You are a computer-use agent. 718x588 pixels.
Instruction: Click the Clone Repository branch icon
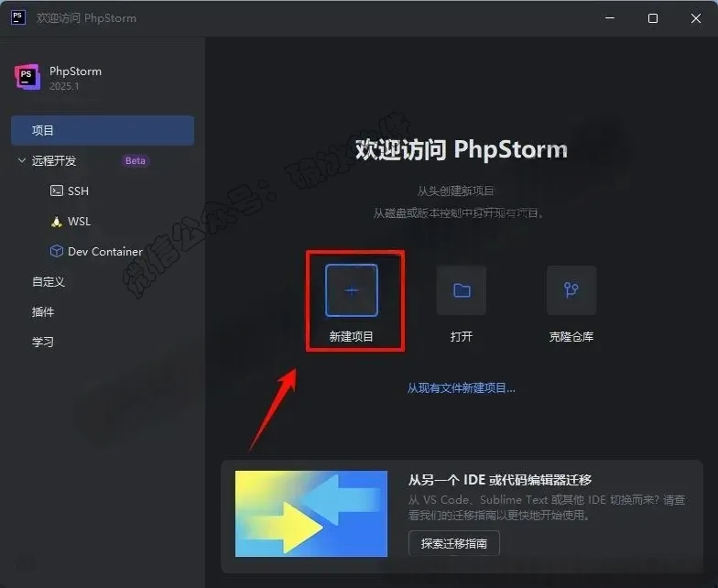click(571, 290)
